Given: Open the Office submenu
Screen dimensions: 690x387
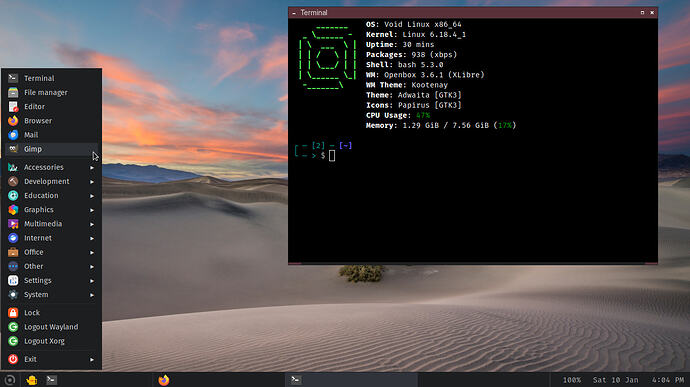Looking at the screenshot, I should click(51, 252).
